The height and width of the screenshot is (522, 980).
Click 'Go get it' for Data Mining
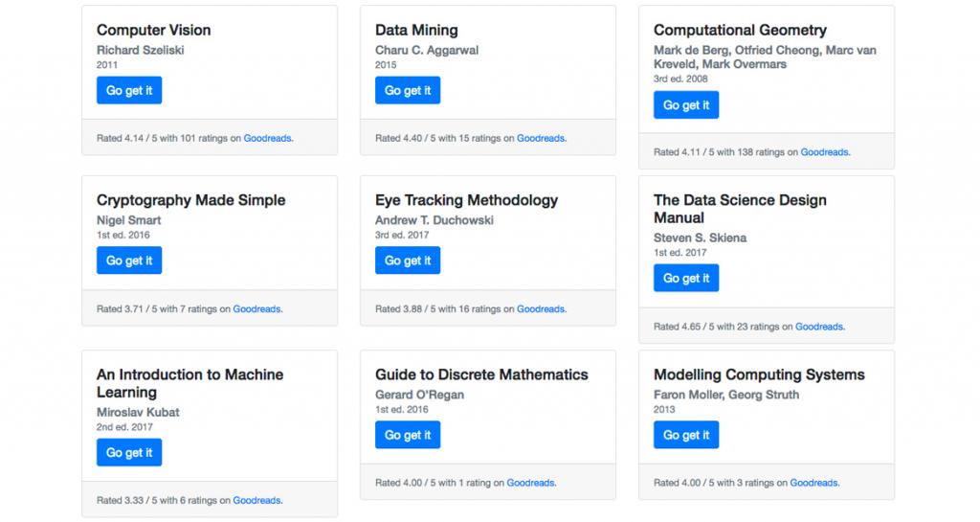(x=408, y=91)
